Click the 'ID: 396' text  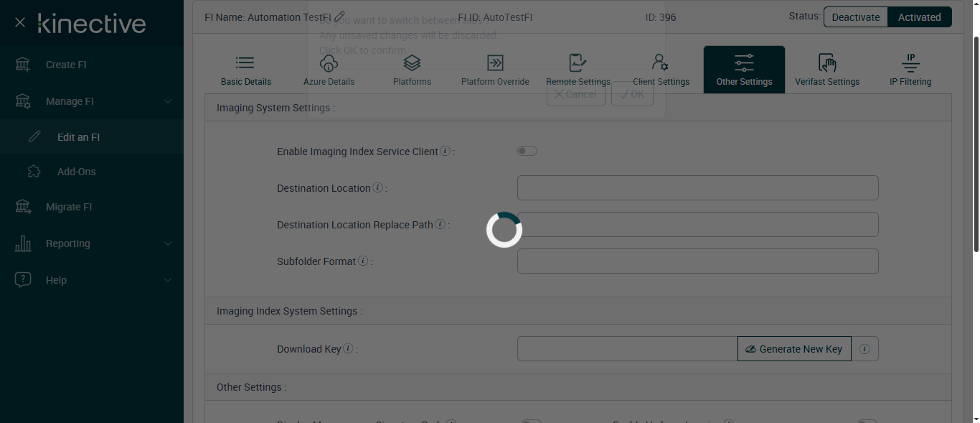661,17
